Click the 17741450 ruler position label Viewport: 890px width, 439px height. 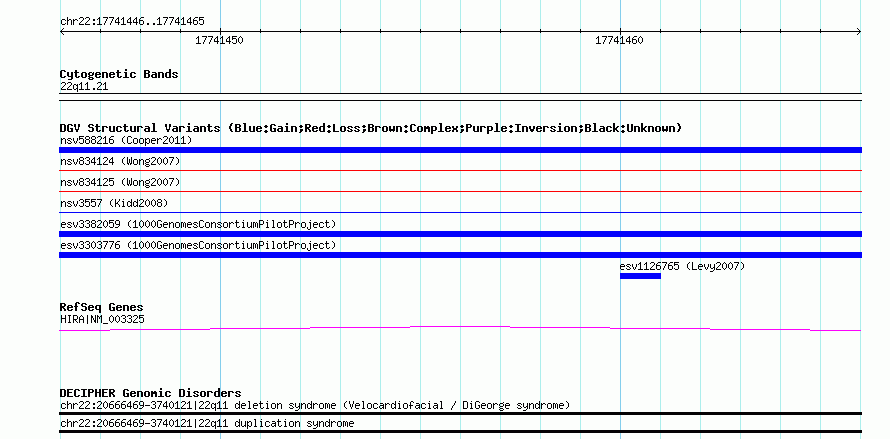[219, 40]
